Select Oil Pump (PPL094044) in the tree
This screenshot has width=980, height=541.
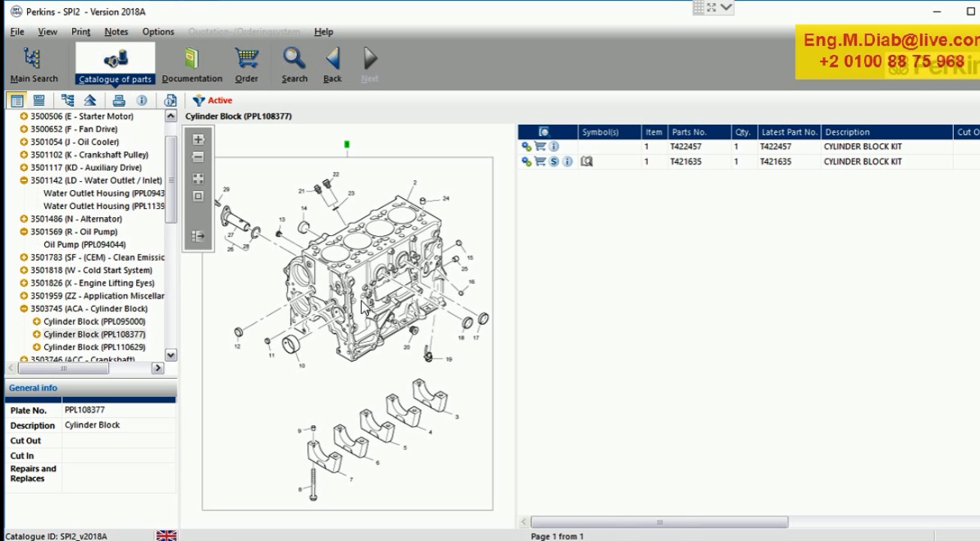click(85, 244)
